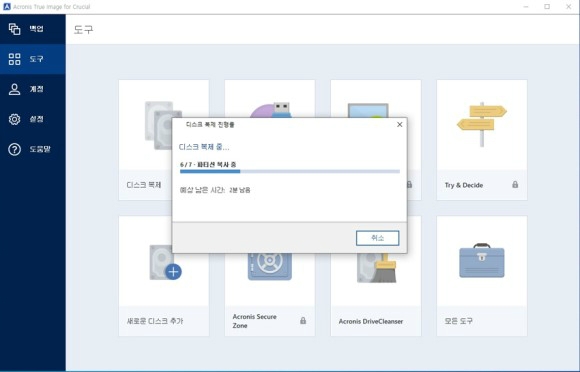Image resolution: width=580 pixels, height=372 pixels.
Task: Click the 디스크 복제 중... status text
Action: click(x=204, y=147)
